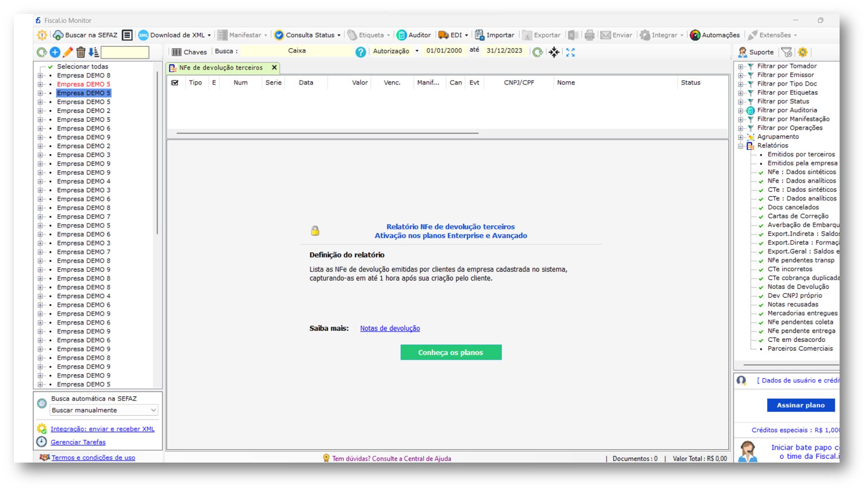Open Emitidos por terceiros report
The height and width of the screenshot is (491, 868).
pos(801,154)
